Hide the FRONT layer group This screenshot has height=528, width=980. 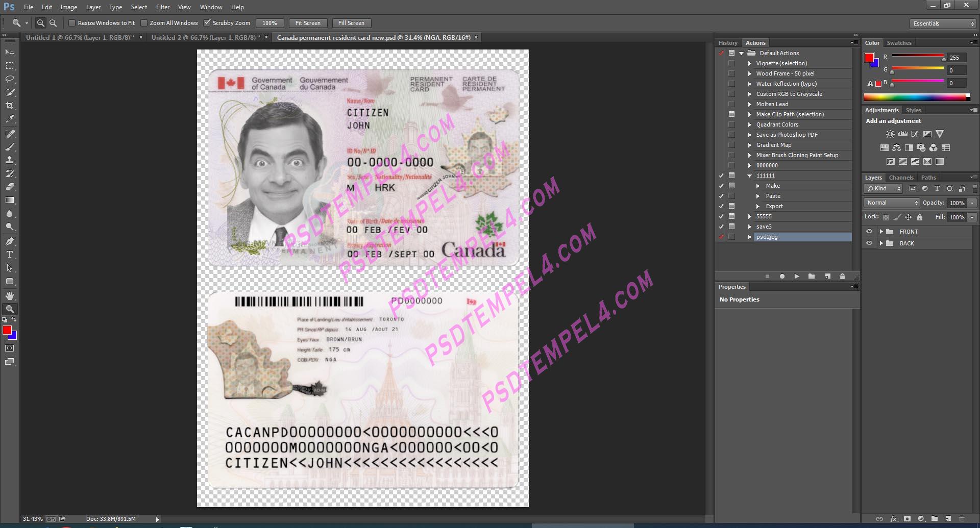[x=869, y=231]
